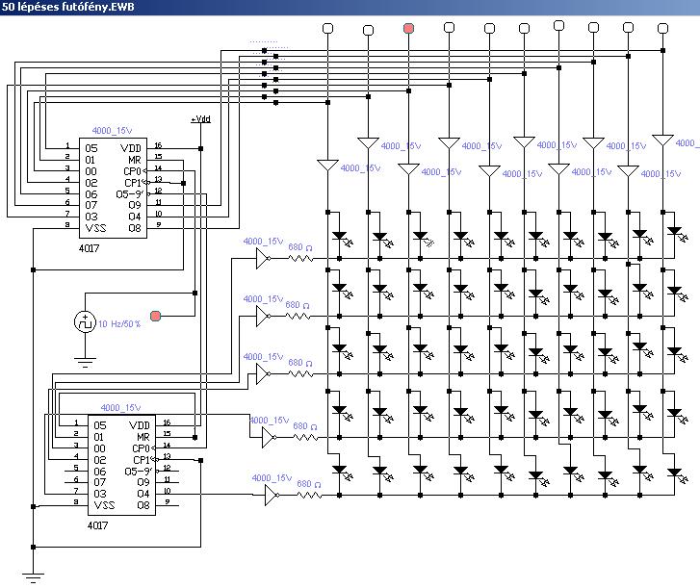Image resolution: width=700 pixels, height=588 pixels.
Task: Click the 680 Ω resistor of the second LED row
Action: coord(298,317)
